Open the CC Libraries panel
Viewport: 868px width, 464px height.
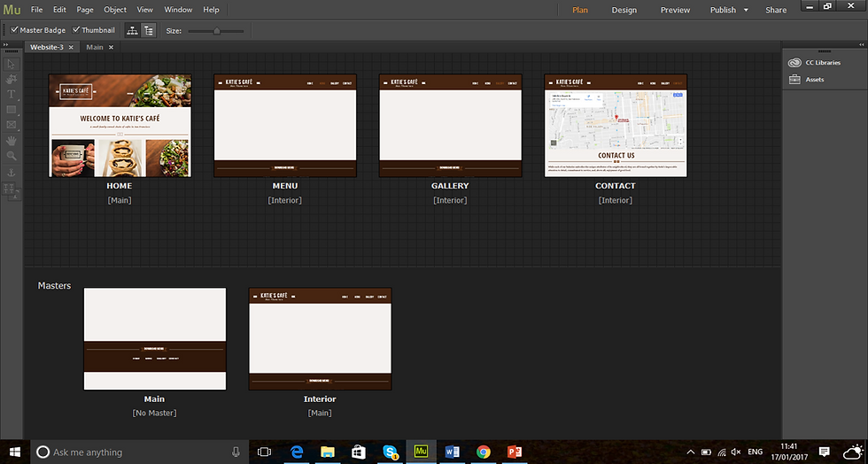pos(814,63)
